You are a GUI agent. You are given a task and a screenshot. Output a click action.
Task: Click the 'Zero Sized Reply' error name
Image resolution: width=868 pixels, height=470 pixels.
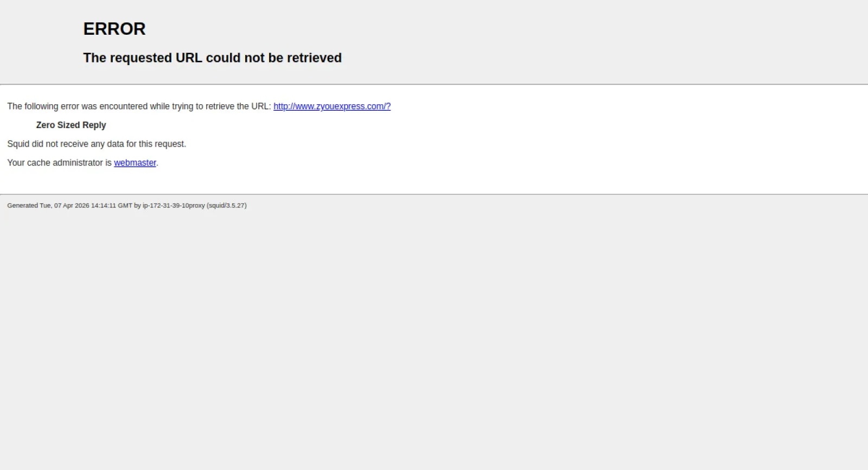[x=71, y=125]
